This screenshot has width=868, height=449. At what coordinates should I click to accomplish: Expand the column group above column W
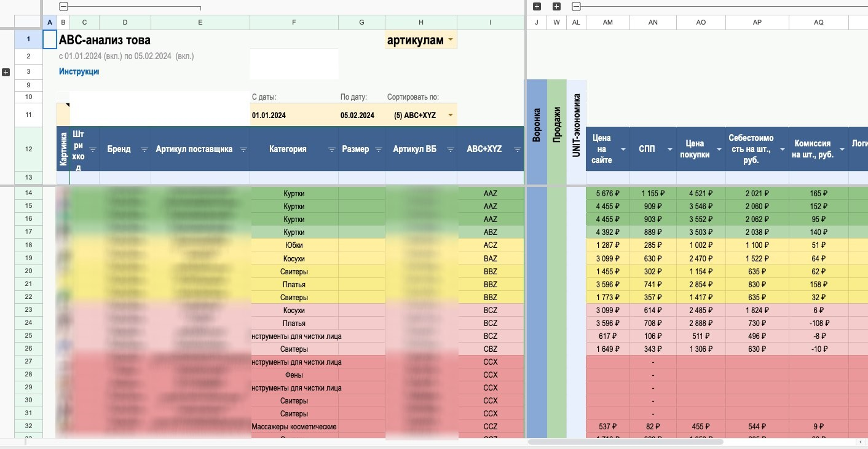(x=556, y=7)
